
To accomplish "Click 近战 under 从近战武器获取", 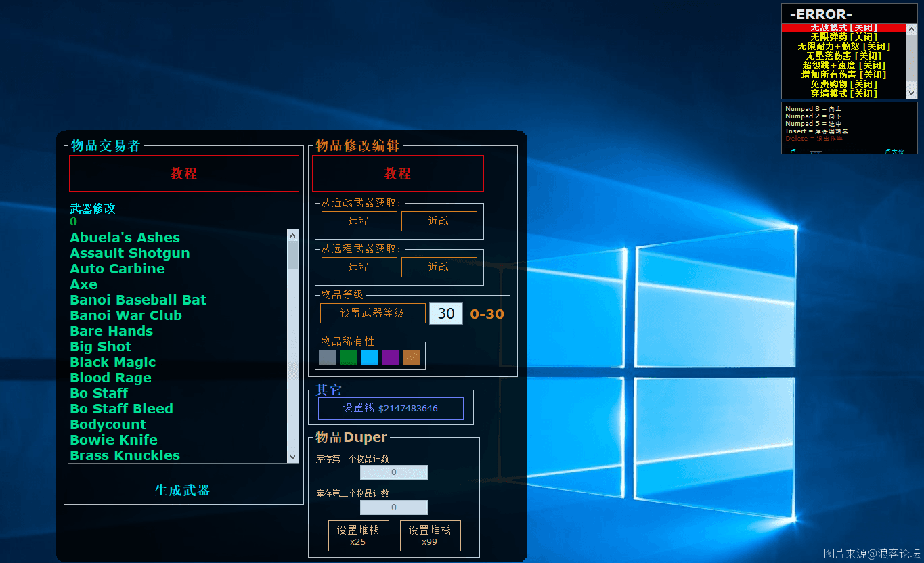I will pyautogui.click(x=439, y=221).
